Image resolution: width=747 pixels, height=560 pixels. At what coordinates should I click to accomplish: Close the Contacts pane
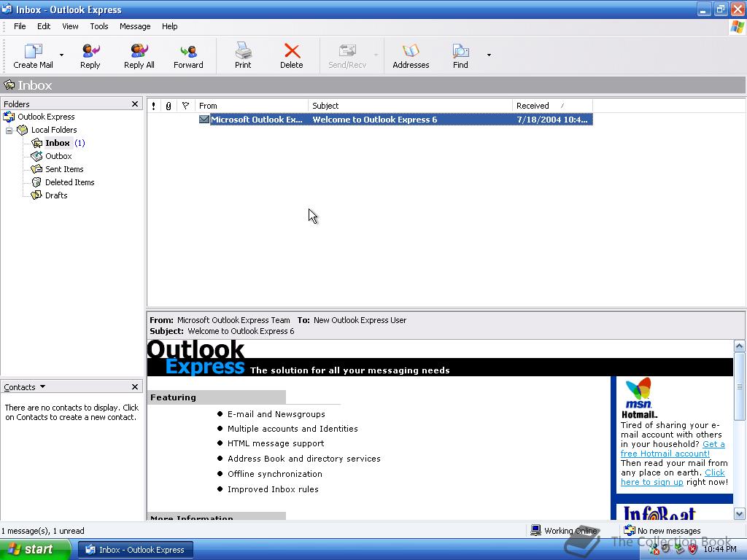tap(135, 386)
